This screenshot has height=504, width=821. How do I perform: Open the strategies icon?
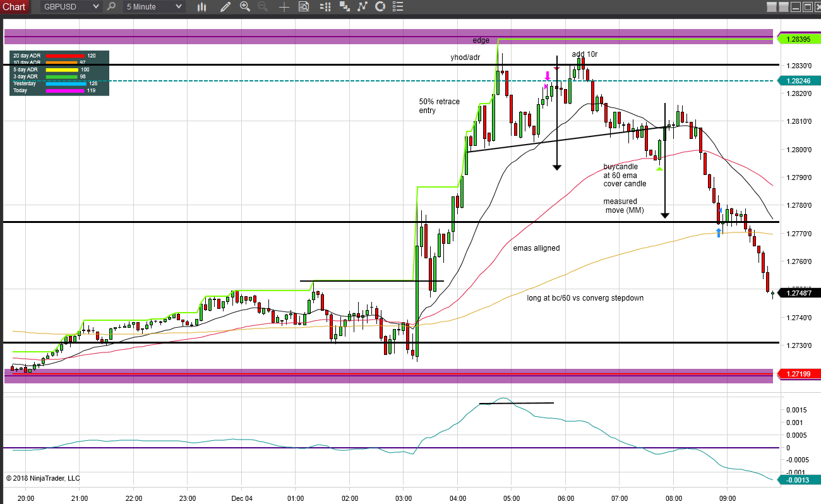click(380, 7)
